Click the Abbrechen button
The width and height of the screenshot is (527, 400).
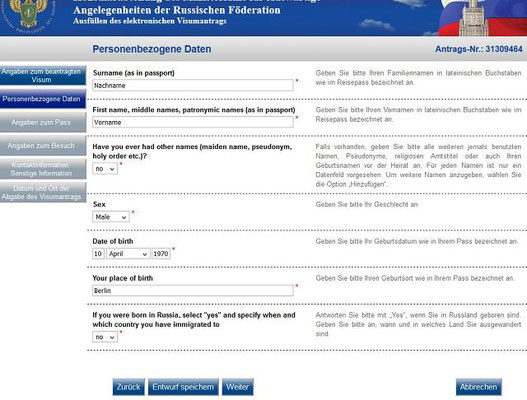(479, 387)
